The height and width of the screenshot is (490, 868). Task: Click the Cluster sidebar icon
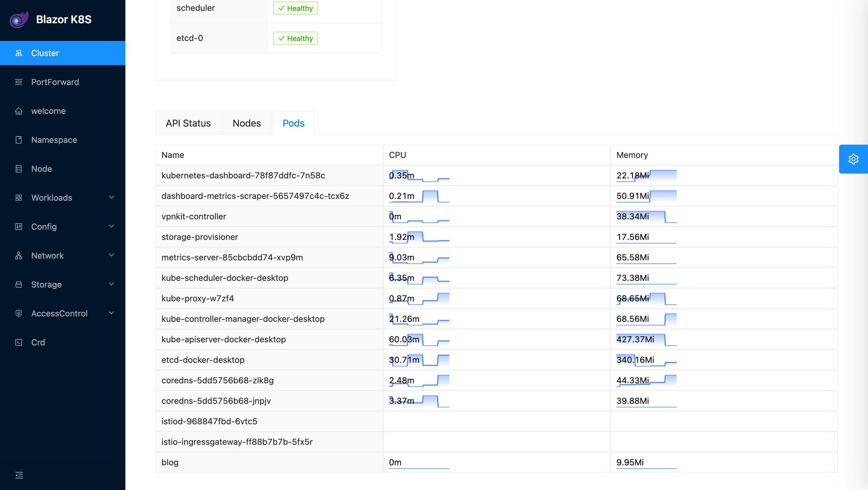point(19,53)
